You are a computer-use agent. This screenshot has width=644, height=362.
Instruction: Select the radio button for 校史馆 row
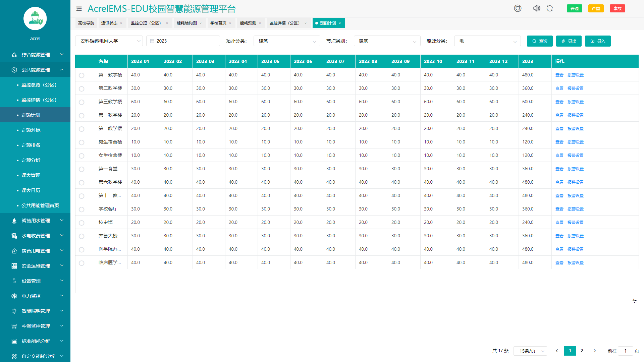point(82,223)
